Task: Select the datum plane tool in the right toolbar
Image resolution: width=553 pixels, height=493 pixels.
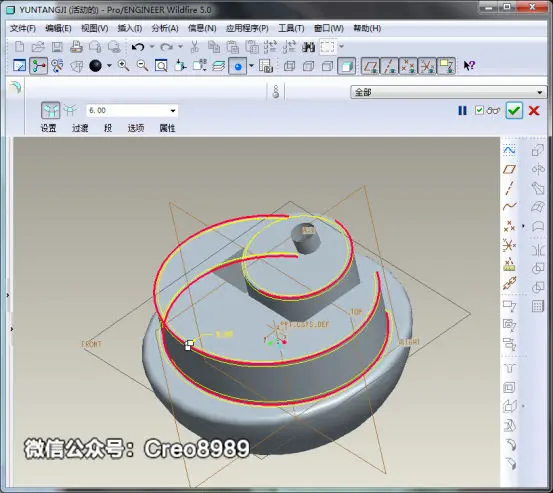Action: 509,169
